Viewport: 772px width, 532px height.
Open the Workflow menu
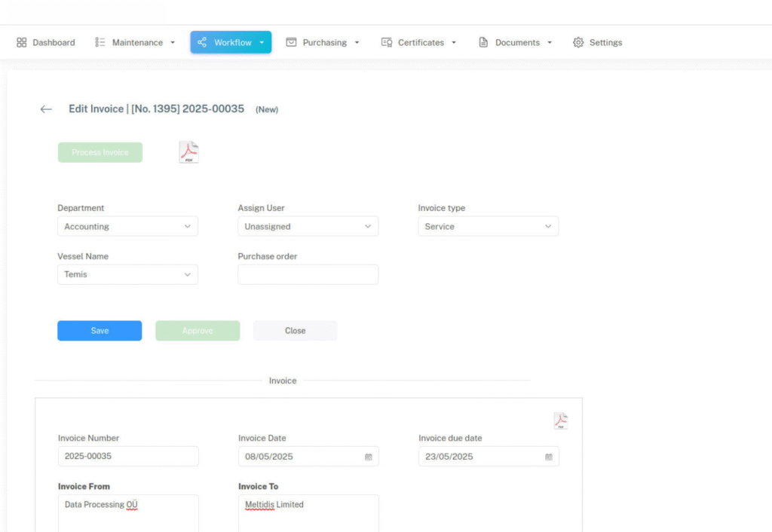click(x=231, y=43)
